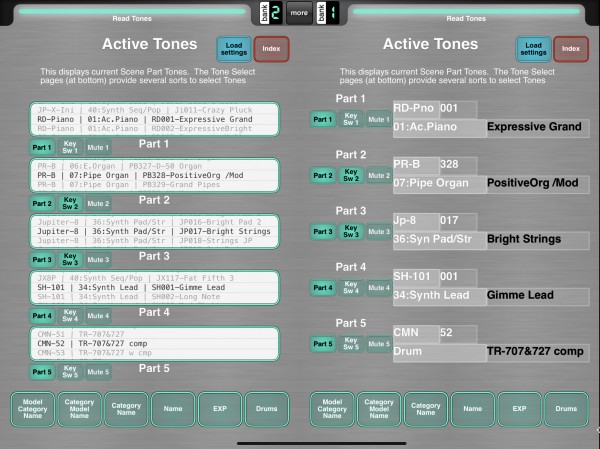Open right Name sort tab

pyautogui.click(x=473, y=409)
